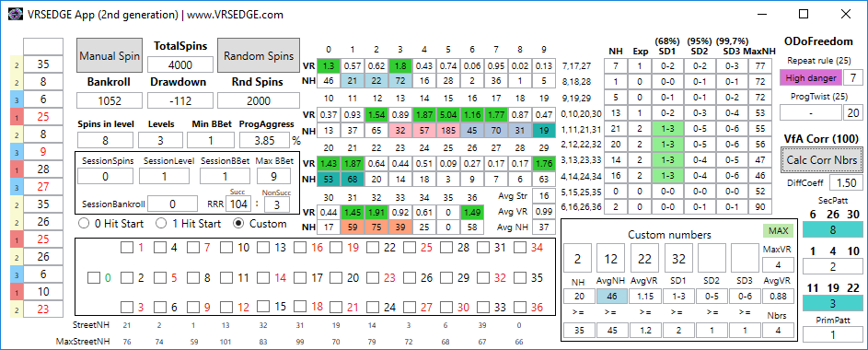Click the VRSEDGE app icon in title bar
This screenshot has width=868, height=350.
coord(16,15)
